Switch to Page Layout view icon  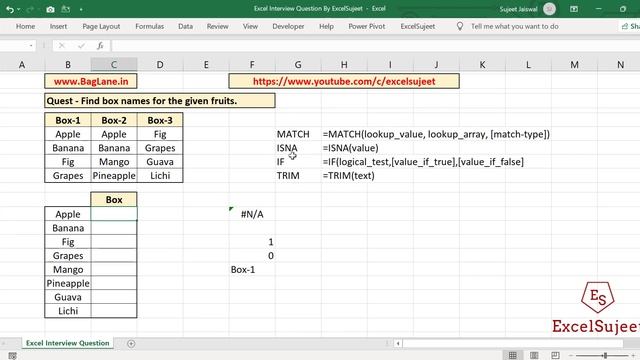[x=534, y=356]
